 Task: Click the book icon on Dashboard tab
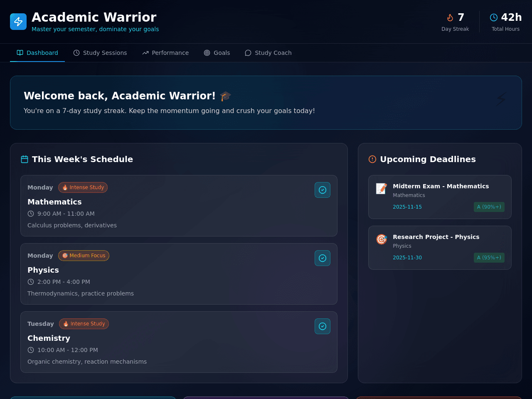coord(20,53)
